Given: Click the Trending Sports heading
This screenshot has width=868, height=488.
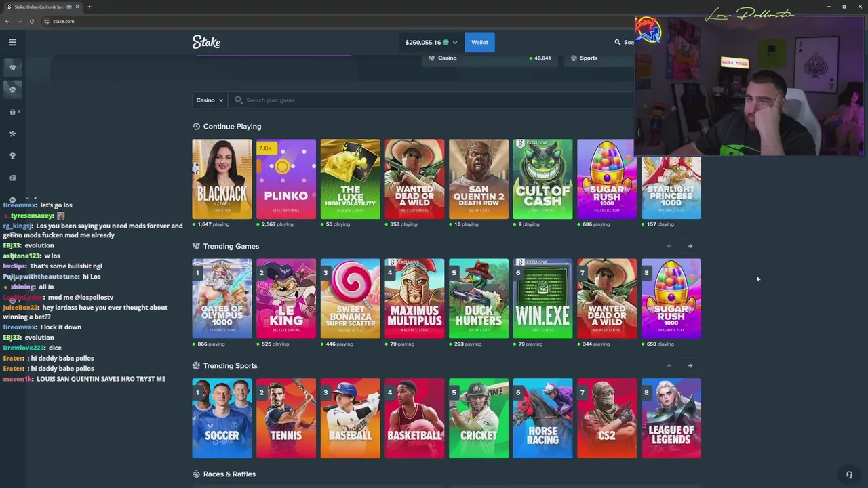Looking at the screenshot, I should point(231,366).
